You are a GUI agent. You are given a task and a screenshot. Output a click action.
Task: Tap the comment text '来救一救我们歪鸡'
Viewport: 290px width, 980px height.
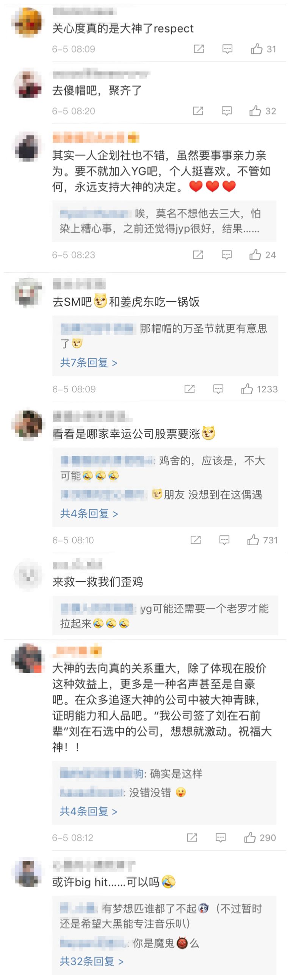tap(97, 581)
